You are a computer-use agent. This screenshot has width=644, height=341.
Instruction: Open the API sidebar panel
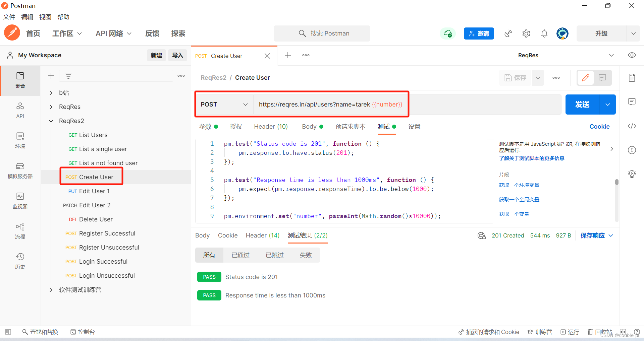[20, 111]
